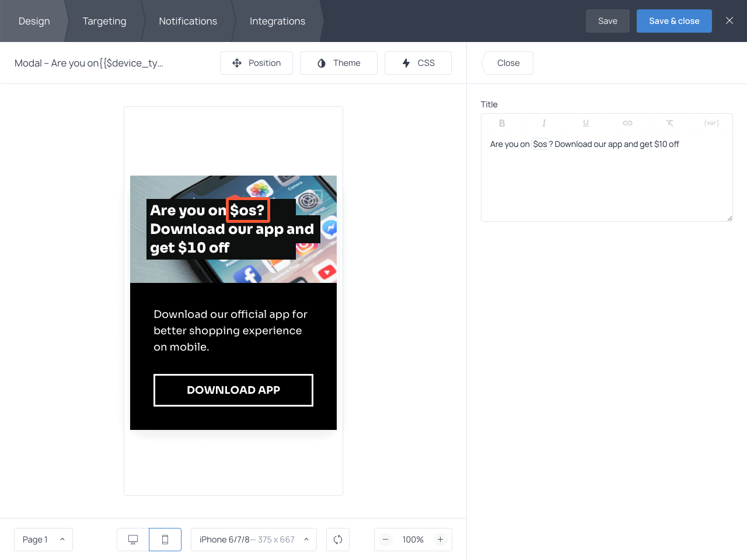The width and height of the screenshot is (747, 560).
Task: Insert a {var} variable into the title
Action: click(x=711, y=123)
